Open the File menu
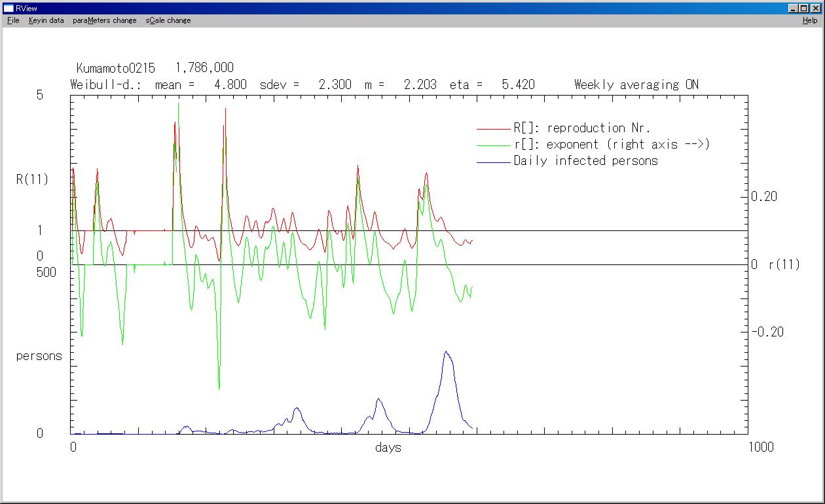This screenshot has width=825, height=504. (x=14, y=20)
